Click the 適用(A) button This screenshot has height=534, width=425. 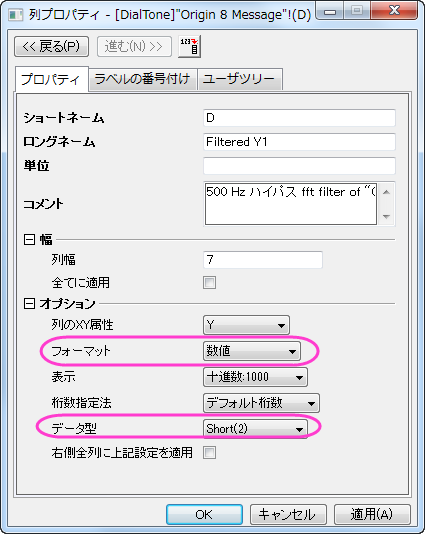coord(372,514)
